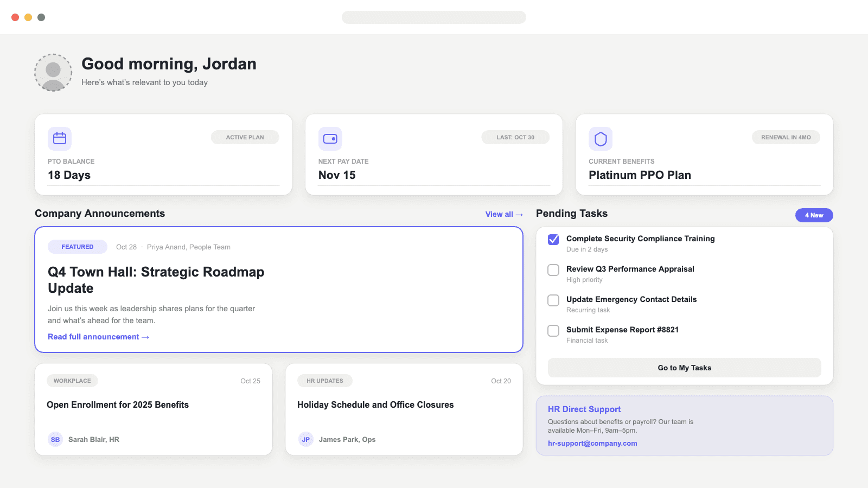This screenshot has height=488, width=868.
Task: Click the RENEWAL IN 4MO badge
Action: (x=786, y=137)
